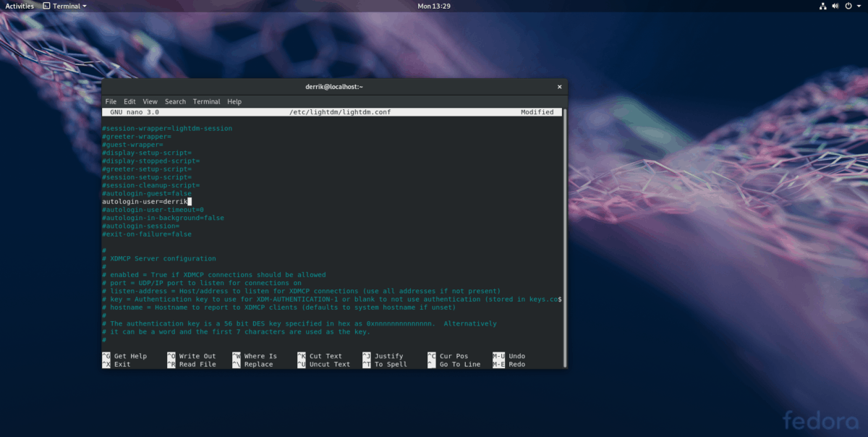Click the line #guest-wrapper=
Image resolution: width=868 pixels, height=437 pixels.
pos(132,145)
